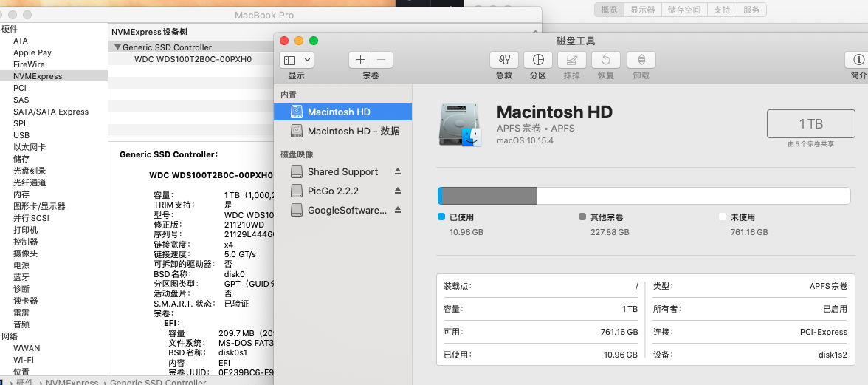Image resolution: width=868 pixels, height=385 pixels.
Task: Eject the Shared Support disk image
Action: [397, 171]
